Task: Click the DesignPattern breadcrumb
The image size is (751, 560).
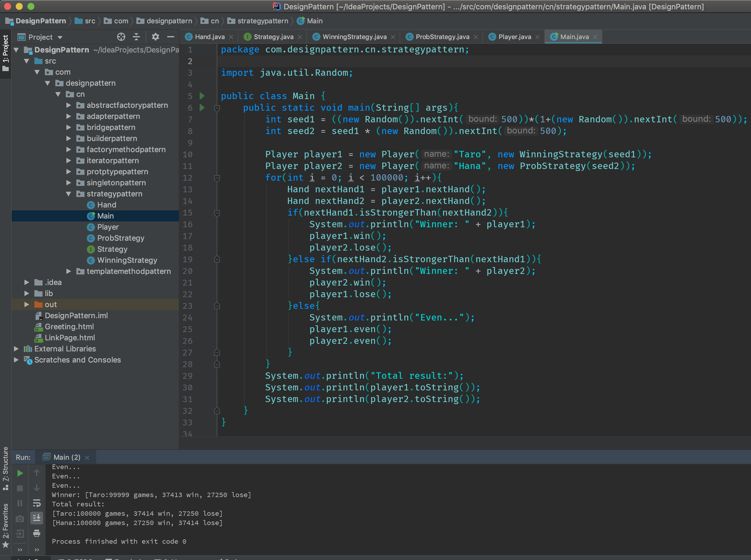Action: coord(36,21)
